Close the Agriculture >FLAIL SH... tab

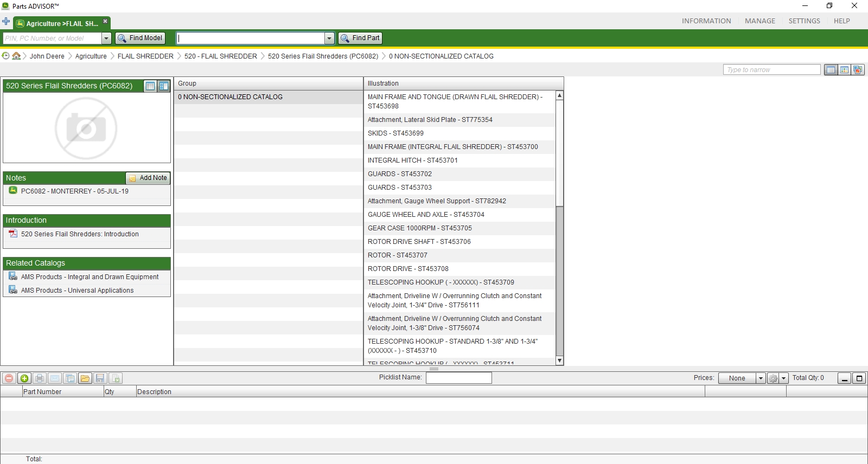105,22
